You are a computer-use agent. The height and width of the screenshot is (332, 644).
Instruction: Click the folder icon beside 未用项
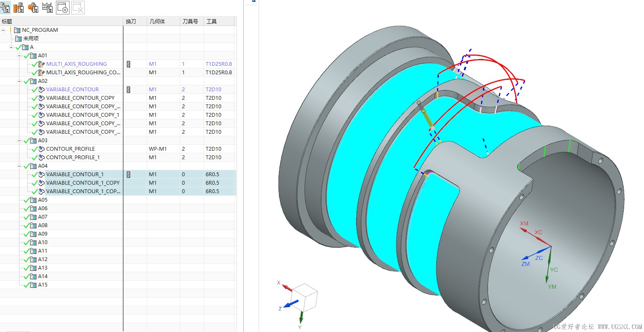[x=18, y=39]
